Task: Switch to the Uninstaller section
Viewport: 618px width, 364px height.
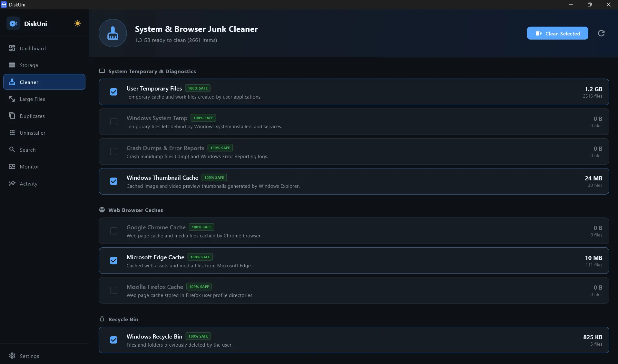Action: pos(44,133)
